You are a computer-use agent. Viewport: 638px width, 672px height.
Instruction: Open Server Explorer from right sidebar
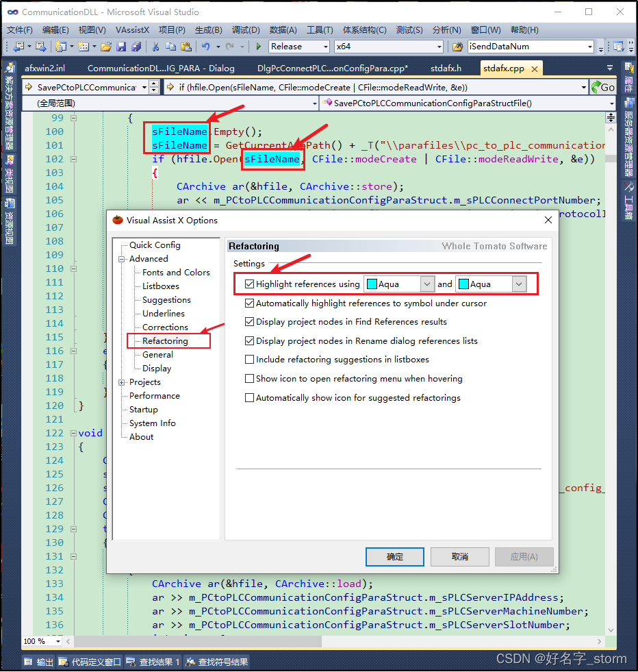pyautogui.click(x=628, y=137)
